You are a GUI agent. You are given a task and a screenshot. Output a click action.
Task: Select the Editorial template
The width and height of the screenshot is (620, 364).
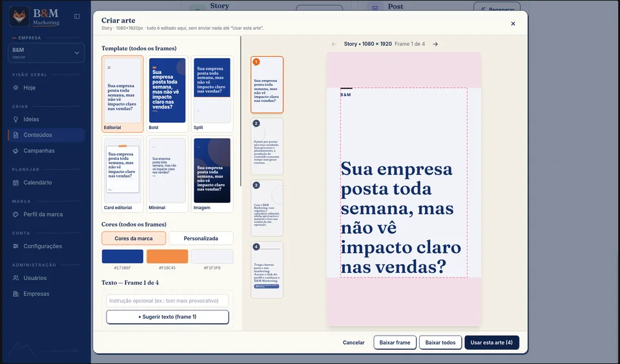click(x=123, y=94)
